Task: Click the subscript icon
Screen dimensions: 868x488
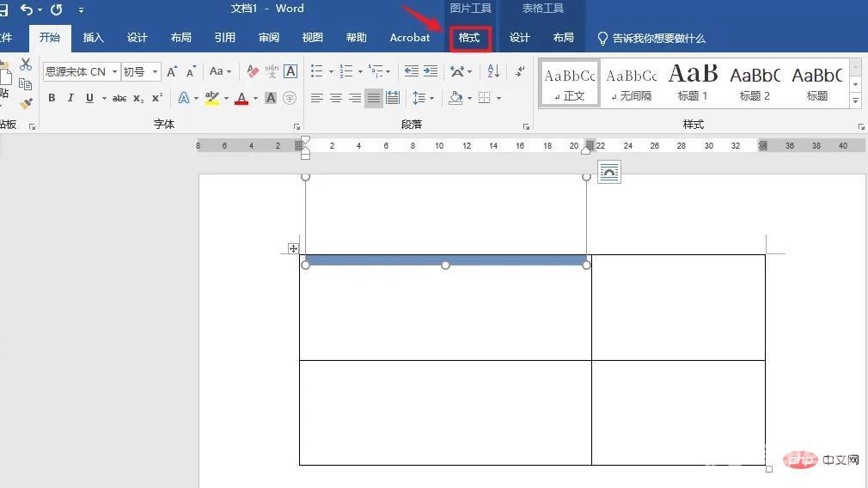Action: coord(138,98)
